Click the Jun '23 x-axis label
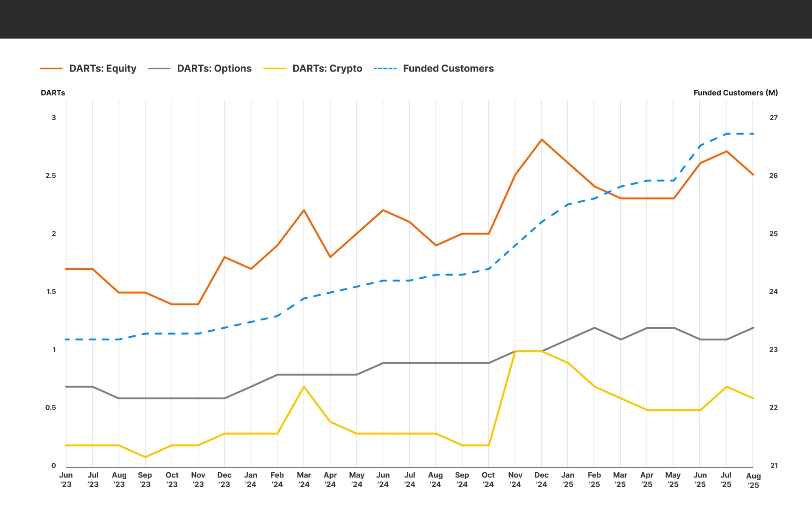This screenshot has width=812, height=505. (66, 480)
